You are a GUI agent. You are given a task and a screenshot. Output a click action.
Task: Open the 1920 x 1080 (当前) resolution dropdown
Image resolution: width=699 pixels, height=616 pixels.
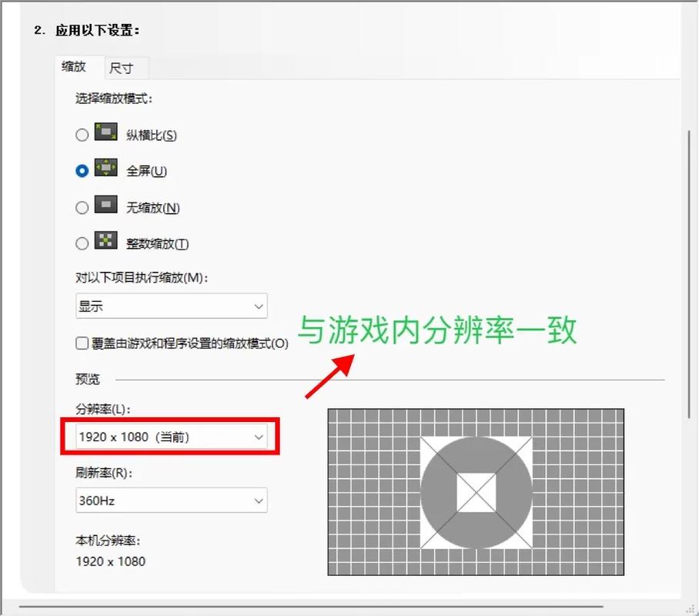172,437
